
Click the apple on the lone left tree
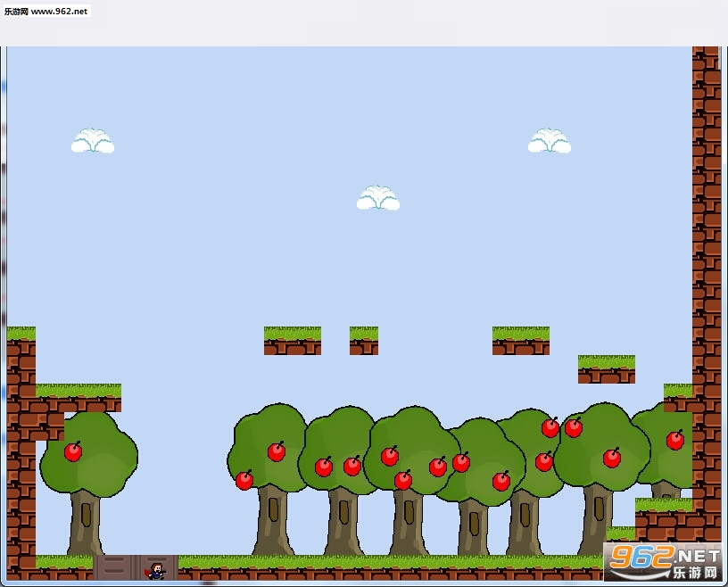tap(73, 451)
